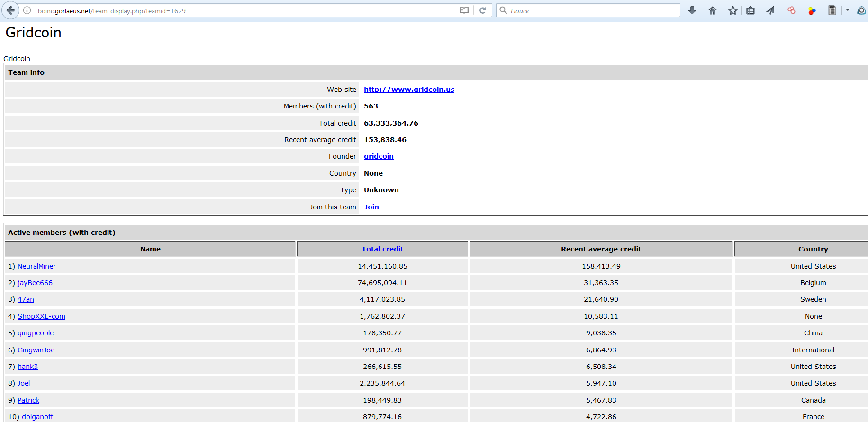Click Patrick's country Canada
Screen dimensions: 868x422
[x=813, y=400]
